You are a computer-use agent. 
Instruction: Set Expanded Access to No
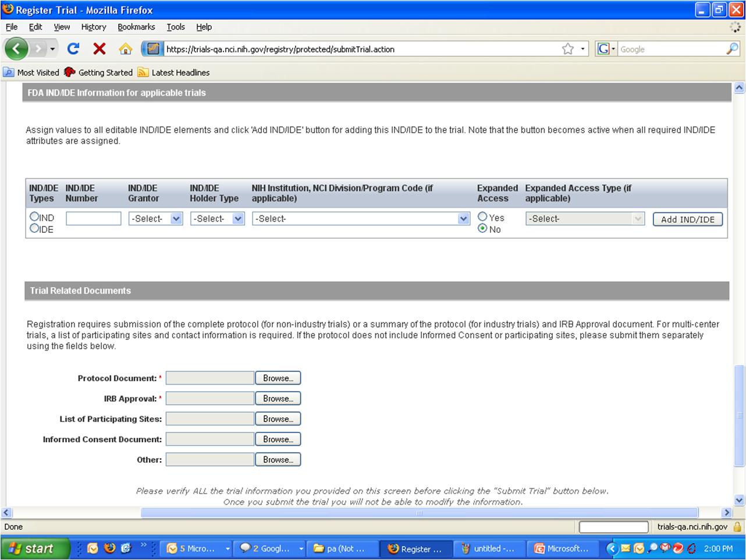click(x=482, y=229)
